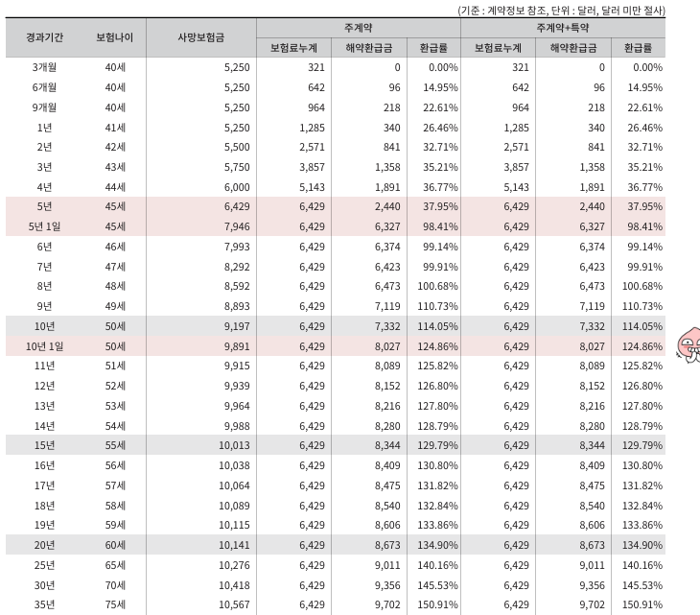Image resolution: width=700 pixels, height=615 pixels.
Task: Click 주계약 보험료누계 value 321
Action: pos(316,67)
